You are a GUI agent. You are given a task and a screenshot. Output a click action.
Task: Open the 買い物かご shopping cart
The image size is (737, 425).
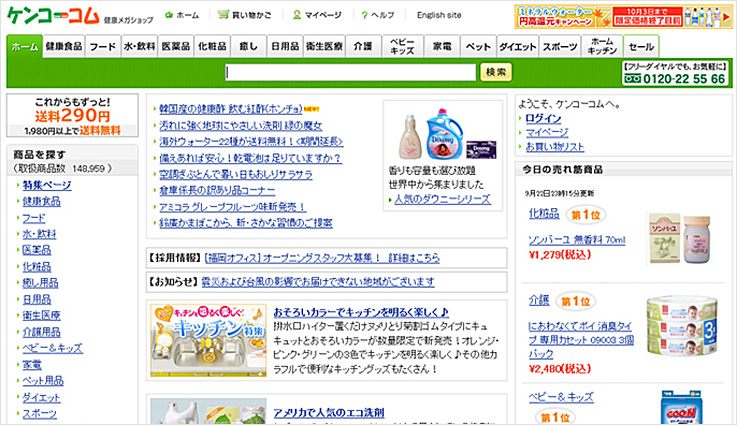pos(244,15)
